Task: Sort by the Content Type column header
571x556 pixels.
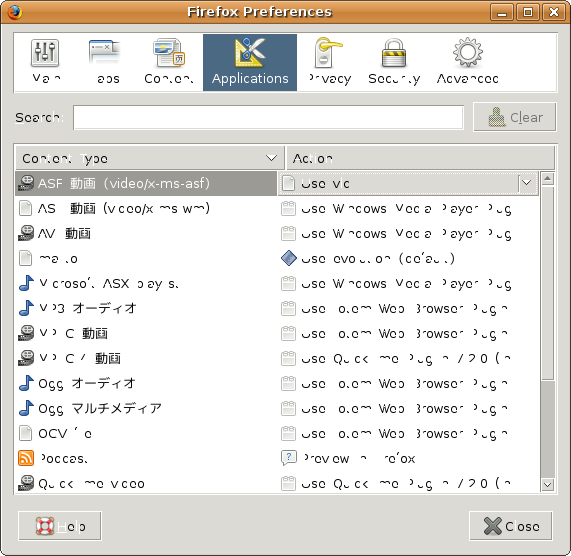Action: (149, 158)
